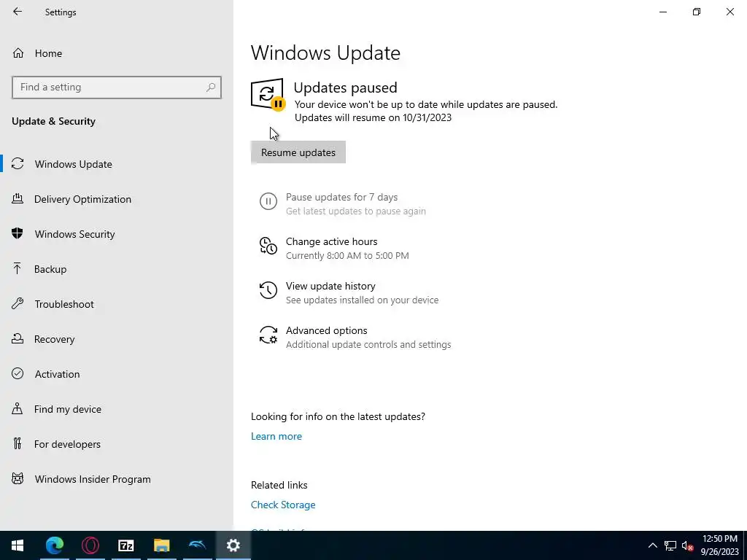Open Windows Insider Program label
This screenshot has height=560, width=747.
pyautogui.click(x=93, y=479)
